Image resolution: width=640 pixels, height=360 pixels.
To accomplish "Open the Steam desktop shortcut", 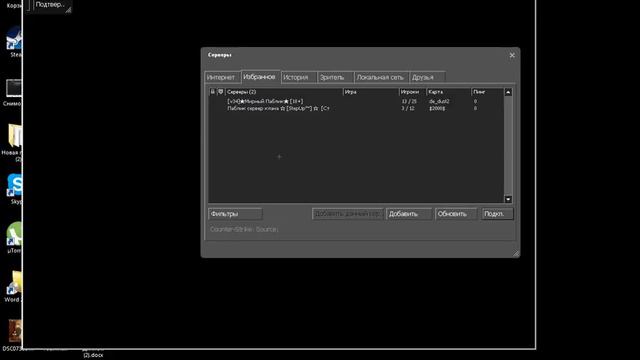I will [x=15, y=42].
